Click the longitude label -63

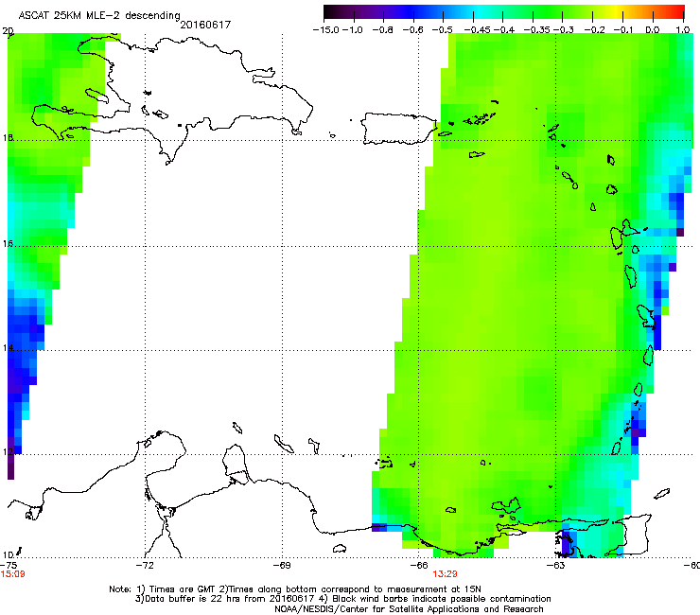[x=556, y=565]
